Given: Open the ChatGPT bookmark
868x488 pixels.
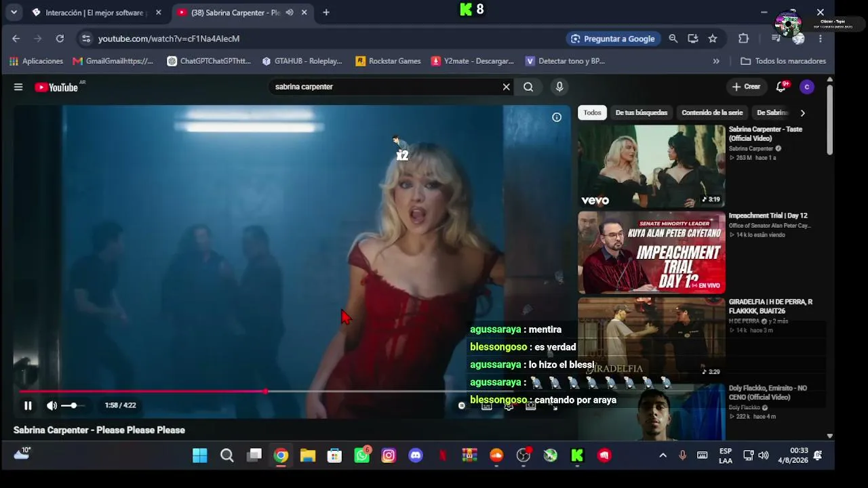Looking at the screenshot, I should tap(209, 61).
